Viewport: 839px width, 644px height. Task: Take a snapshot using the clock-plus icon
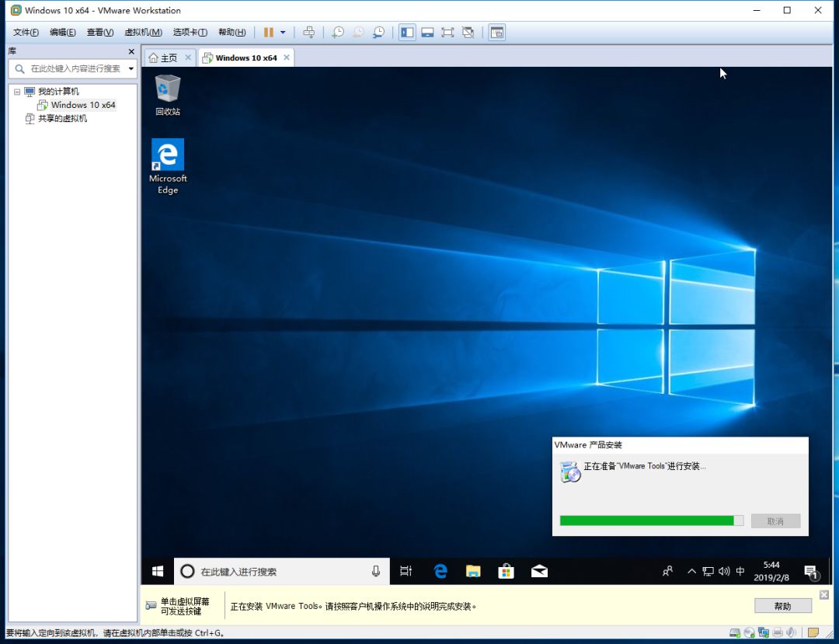(338, 33)
